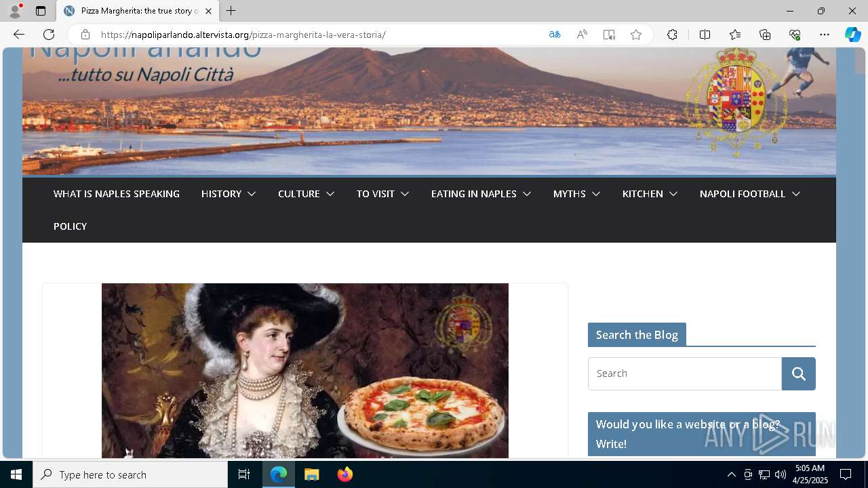Open Microsoft Edge from the taskbar
This screenshot has height=488, width=868.
[x=279, y=474]
